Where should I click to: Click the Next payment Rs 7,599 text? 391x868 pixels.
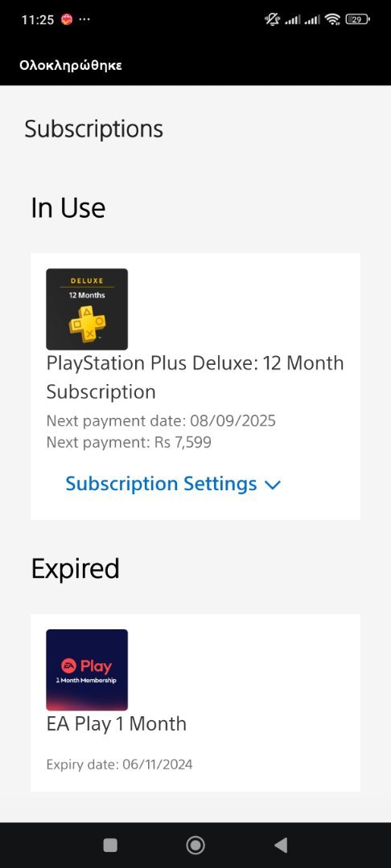[129, 442]
